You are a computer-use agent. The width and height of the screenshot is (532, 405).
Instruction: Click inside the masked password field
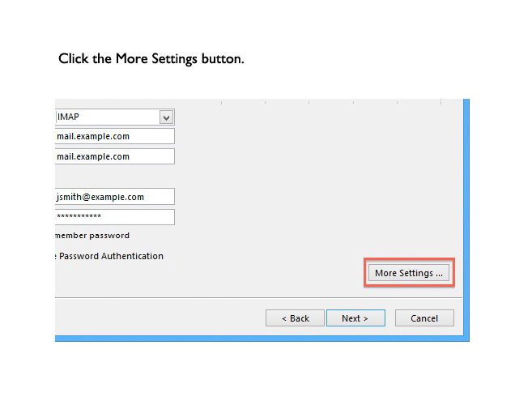coord(115,217)
